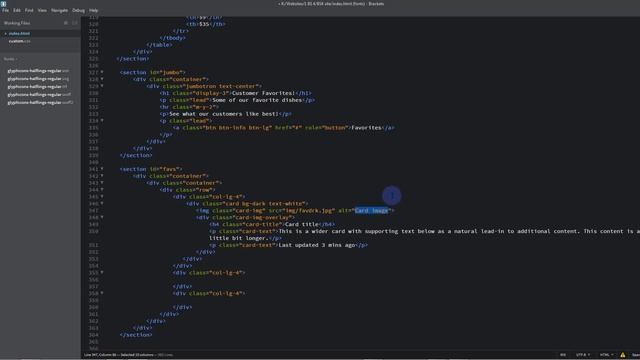
Task: Click the highlighted "Card image" alt text
Action: pyautogui.click(x=371, y=211)
